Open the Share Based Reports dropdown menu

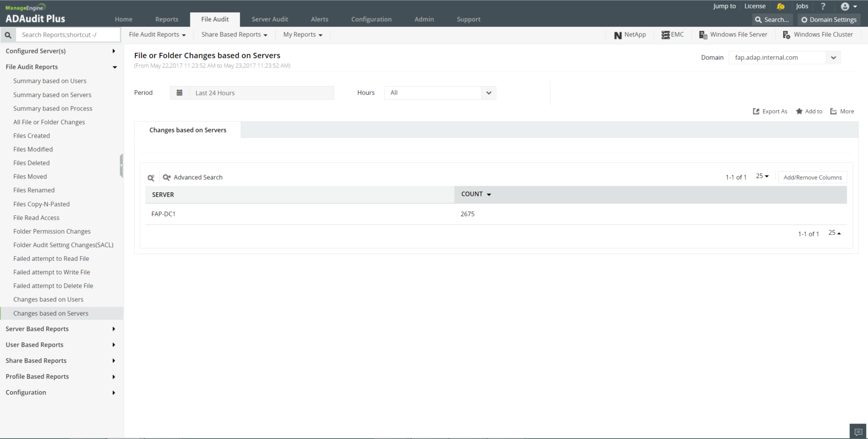pos(234,34)
